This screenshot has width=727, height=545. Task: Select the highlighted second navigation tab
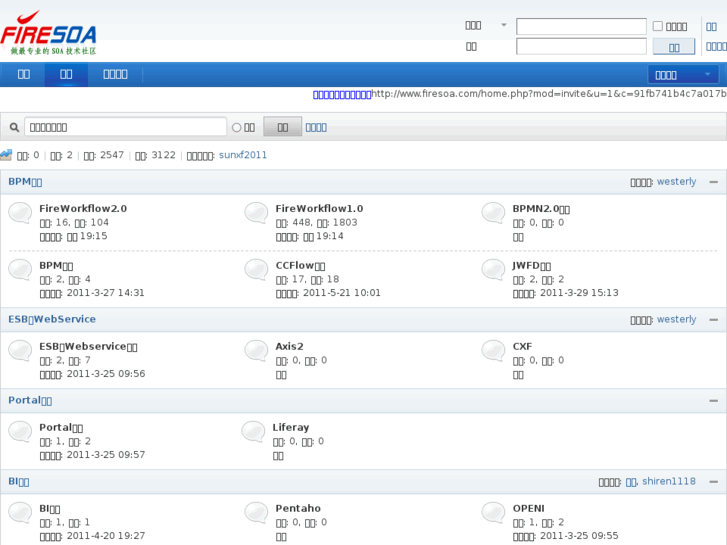tap(66, 74)
